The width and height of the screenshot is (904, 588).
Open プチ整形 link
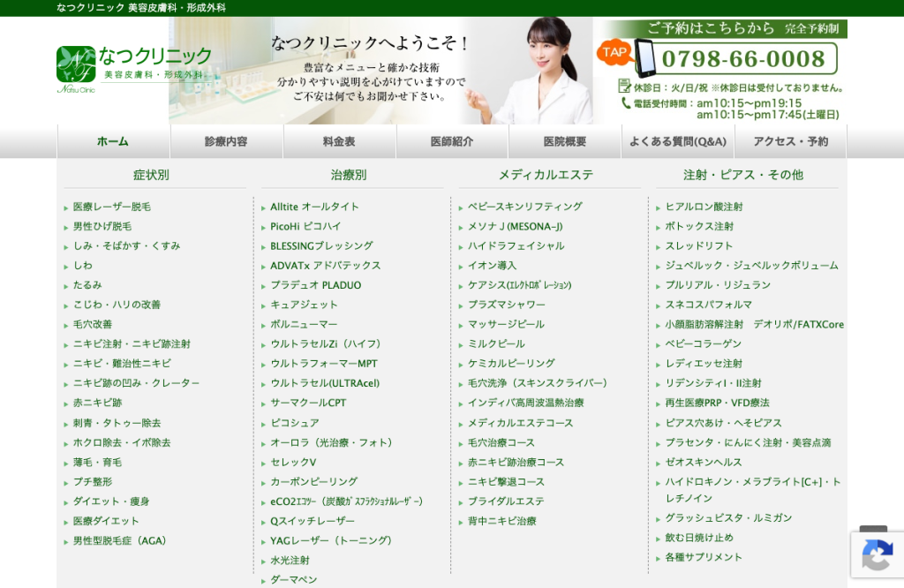pyautogui.click(x=92, y=481)
